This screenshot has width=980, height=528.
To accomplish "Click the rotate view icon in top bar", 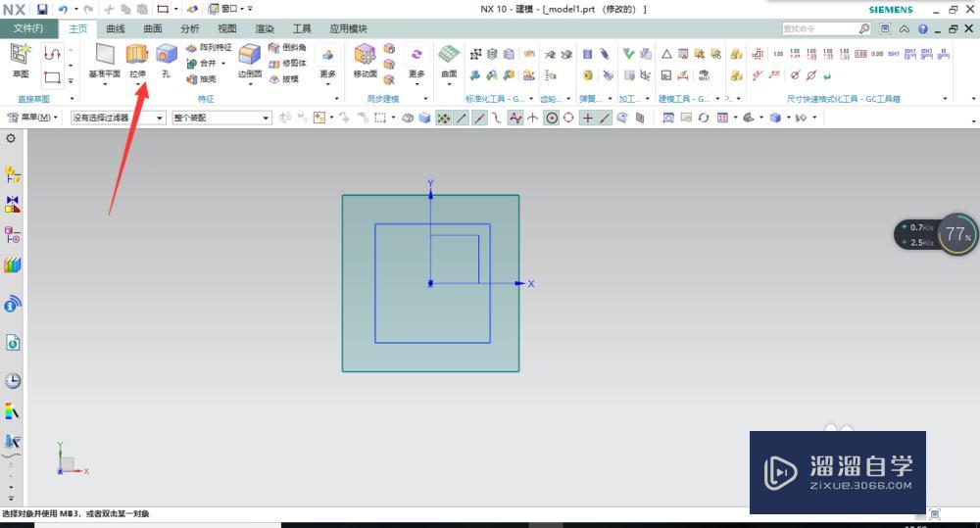I will pyautogui.click(x=703, y=118).
